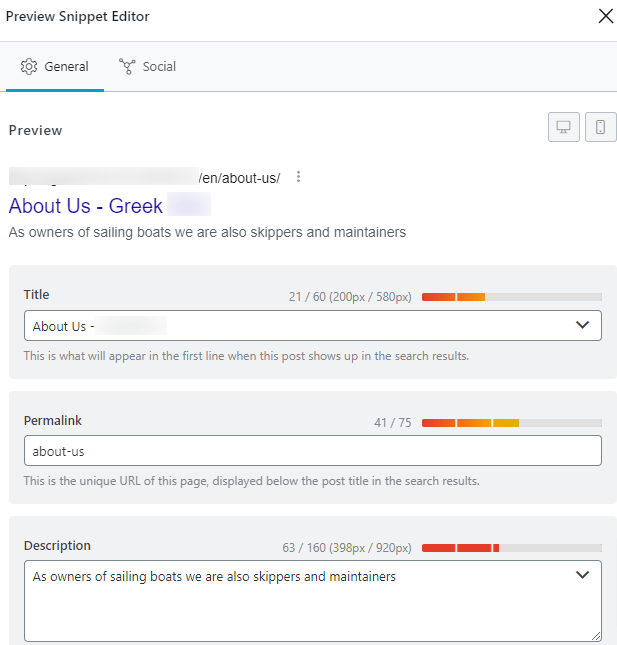Click the Title length progress bar
The width and height of the screenshot is (617, 645).
tap(512, 297)
